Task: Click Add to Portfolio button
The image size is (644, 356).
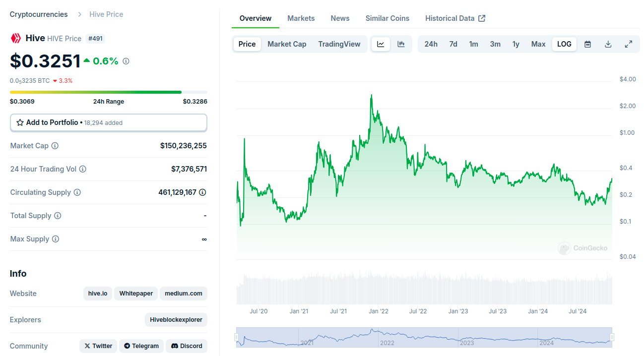Action: click(x=109, y=122)
